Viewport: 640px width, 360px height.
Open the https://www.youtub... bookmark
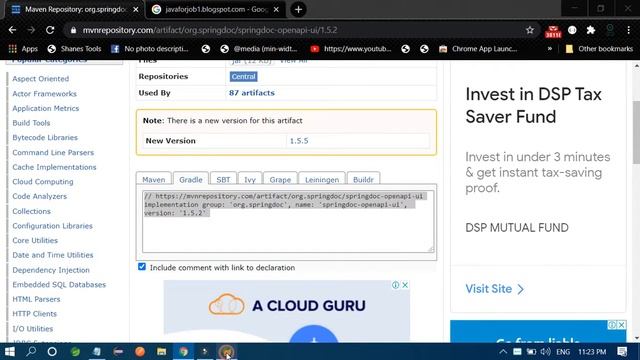(351, 49)
